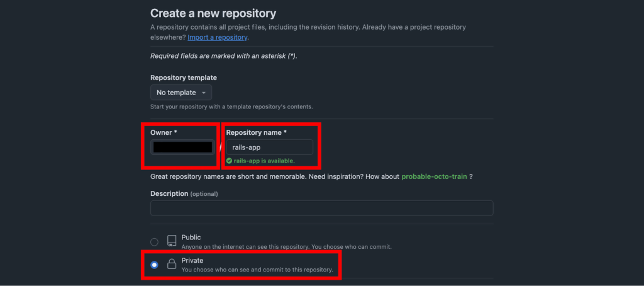
Task: Focus the Repository name field containing rails-app
Action: [x=269, y=147]
